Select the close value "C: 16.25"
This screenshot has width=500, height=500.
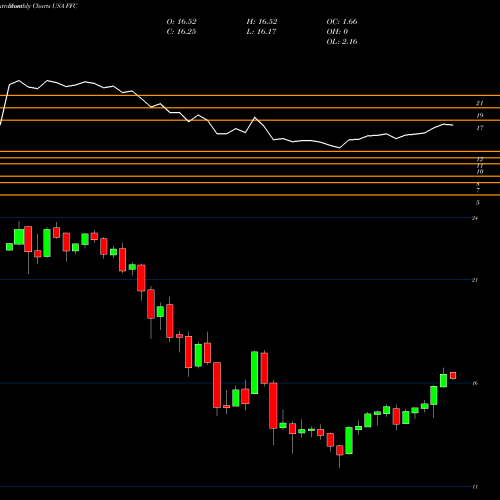coord(181,32)
